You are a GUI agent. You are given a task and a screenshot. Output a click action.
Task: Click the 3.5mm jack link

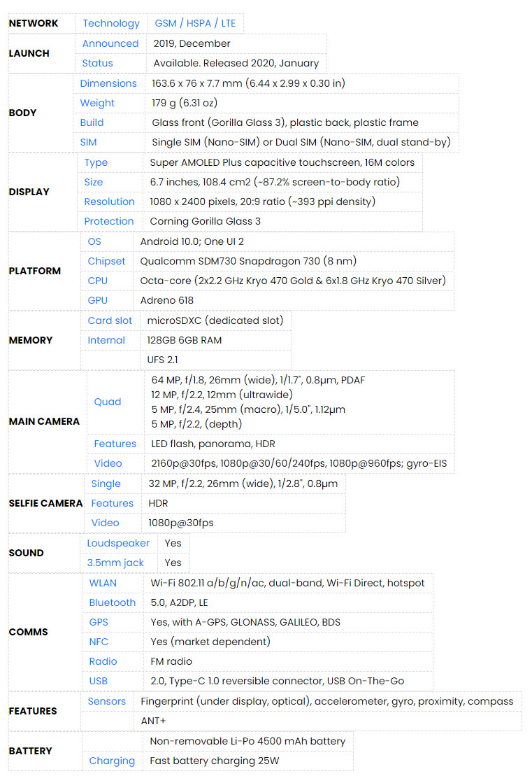click(x=115, y=563)
